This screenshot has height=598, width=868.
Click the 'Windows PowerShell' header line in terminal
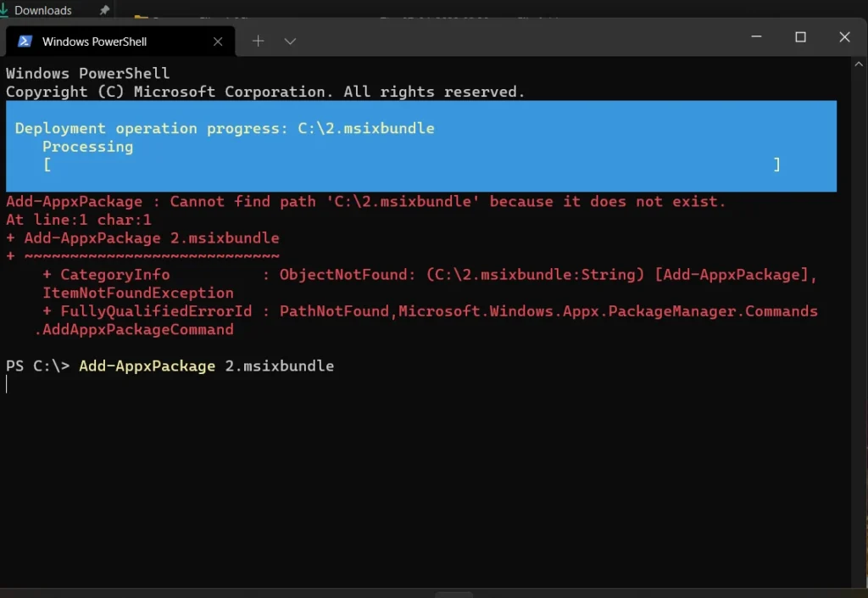[x=88, y=74]
